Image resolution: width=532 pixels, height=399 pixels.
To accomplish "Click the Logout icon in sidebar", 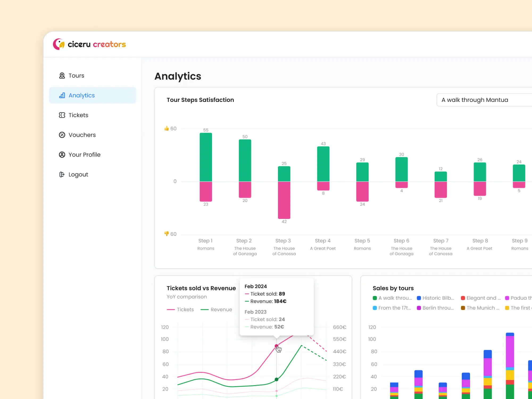I will coord(61,174).
